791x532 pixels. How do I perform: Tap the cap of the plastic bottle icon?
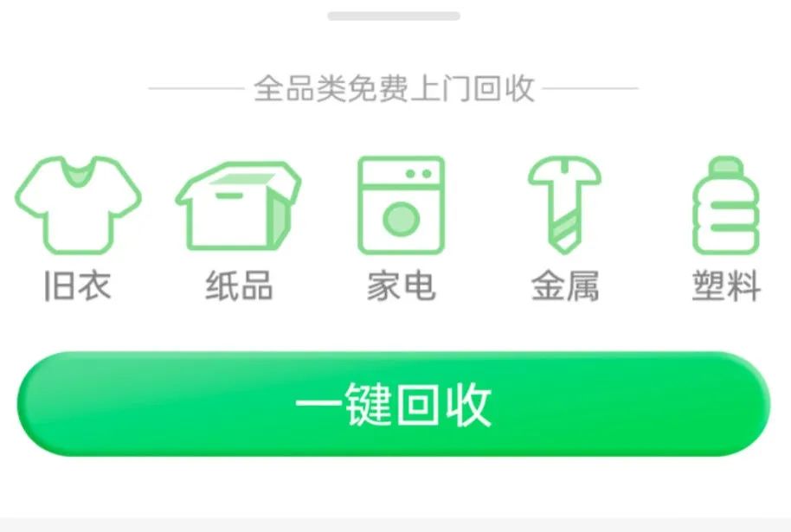click(726, 165)
